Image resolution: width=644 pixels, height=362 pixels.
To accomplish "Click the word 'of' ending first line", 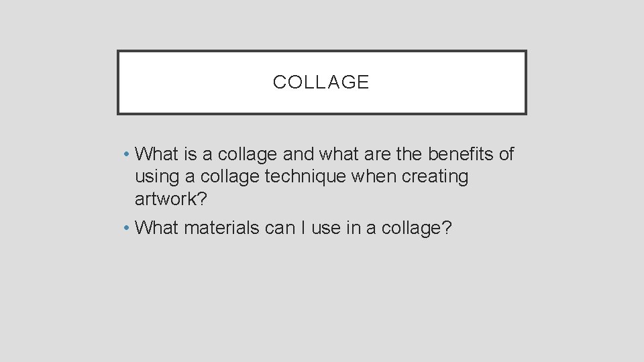I will pos(506,154).
